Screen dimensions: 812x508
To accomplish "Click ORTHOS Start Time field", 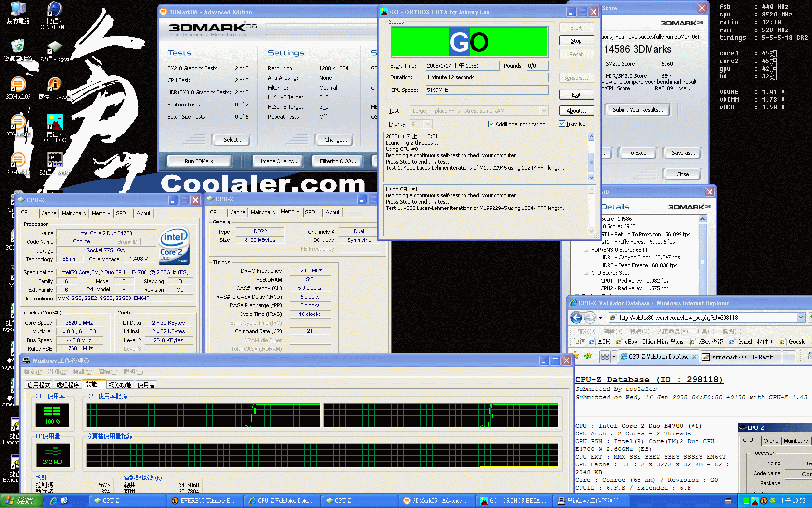I will [x=462, y=66].
